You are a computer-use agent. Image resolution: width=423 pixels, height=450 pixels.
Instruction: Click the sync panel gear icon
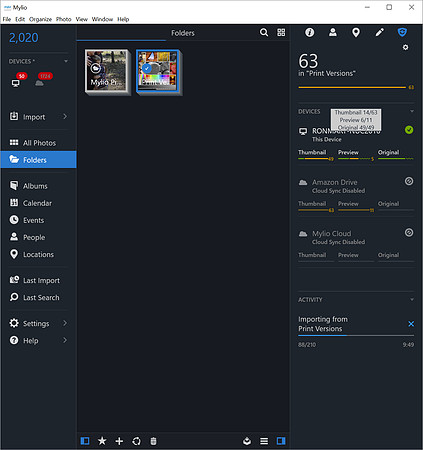405,47
